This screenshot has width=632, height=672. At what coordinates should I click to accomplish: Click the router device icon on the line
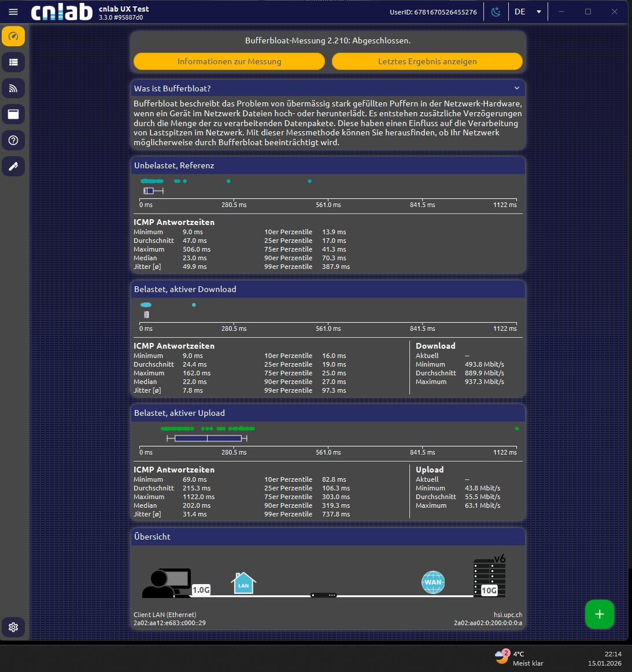click(x=323, y=595)
